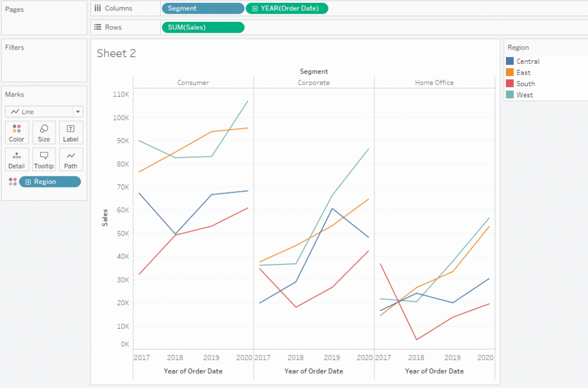Click the Region legend title
588x388 pixels.
coord(518,47)
